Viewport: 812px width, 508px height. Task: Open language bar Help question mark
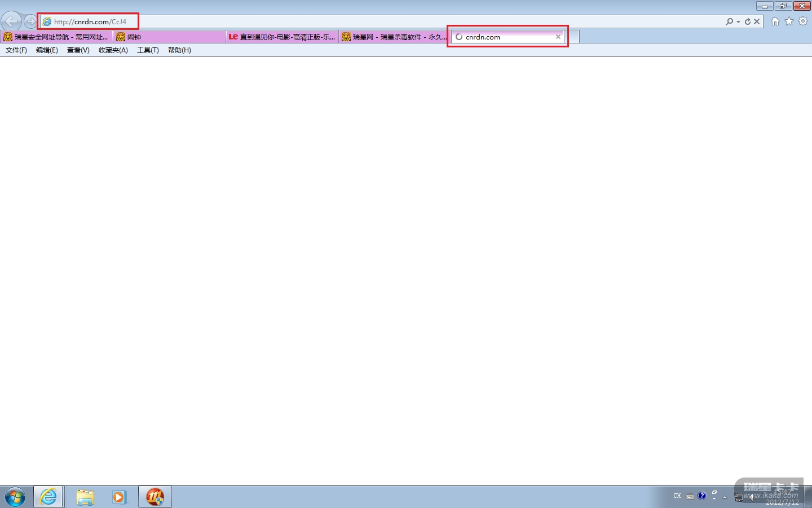tap(702, 496)
